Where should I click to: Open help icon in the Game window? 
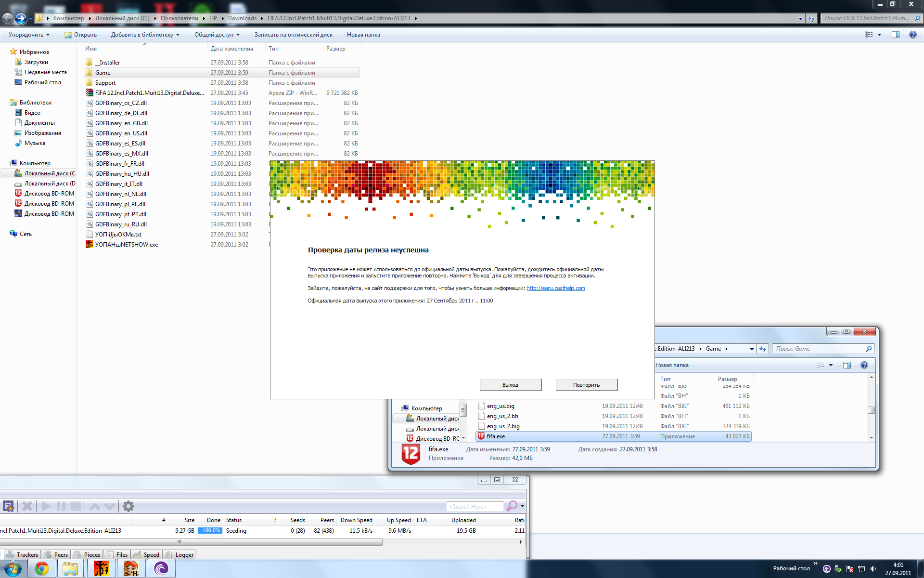tap(864, 365)
